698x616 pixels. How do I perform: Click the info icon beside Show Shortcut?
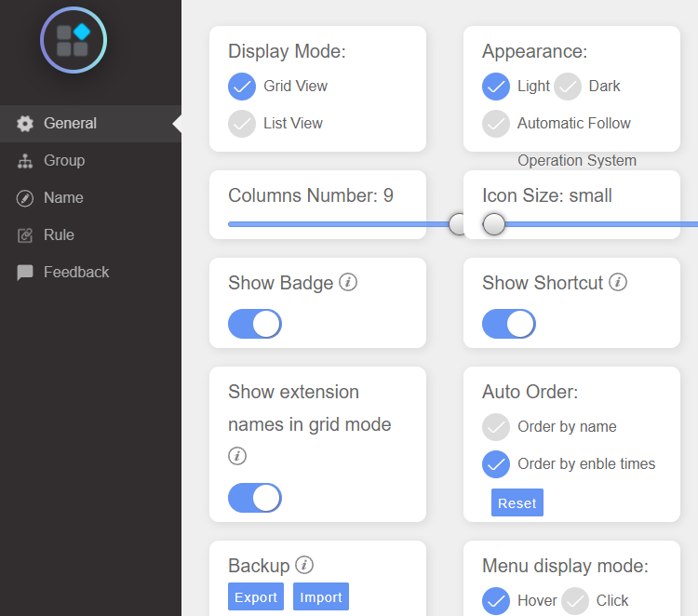click(x=618, y=282)
